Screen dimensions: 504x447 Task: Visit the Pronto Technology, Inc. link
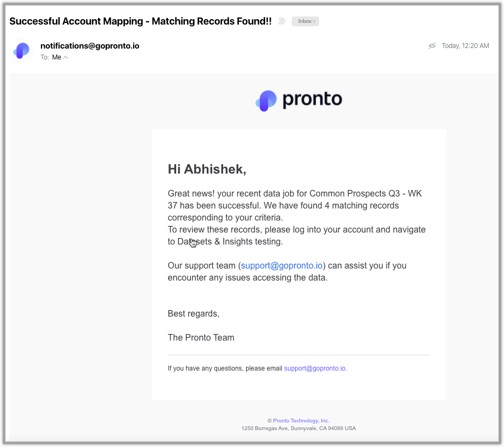pyautogui.click(x=301, y=421)
